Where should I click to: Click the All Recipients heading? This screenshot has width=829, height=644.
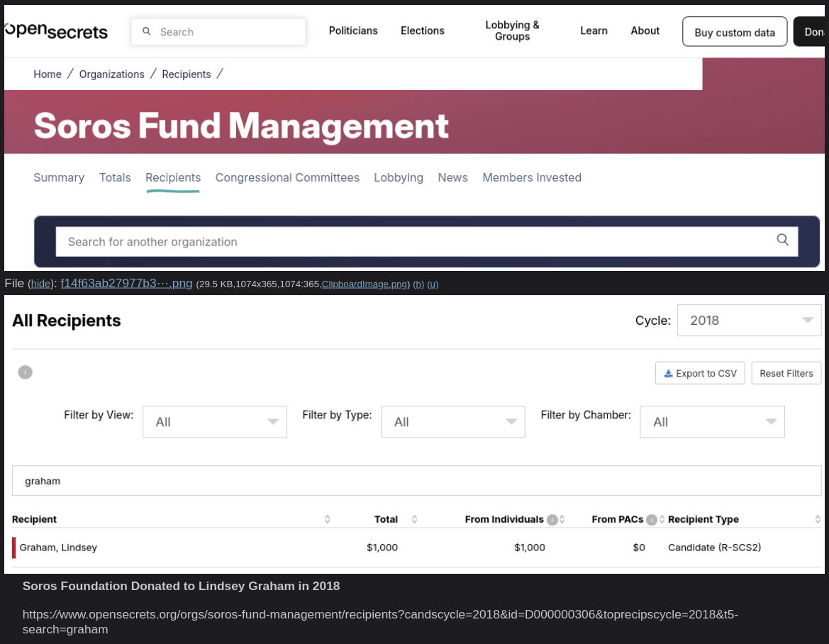pos(67,321)
